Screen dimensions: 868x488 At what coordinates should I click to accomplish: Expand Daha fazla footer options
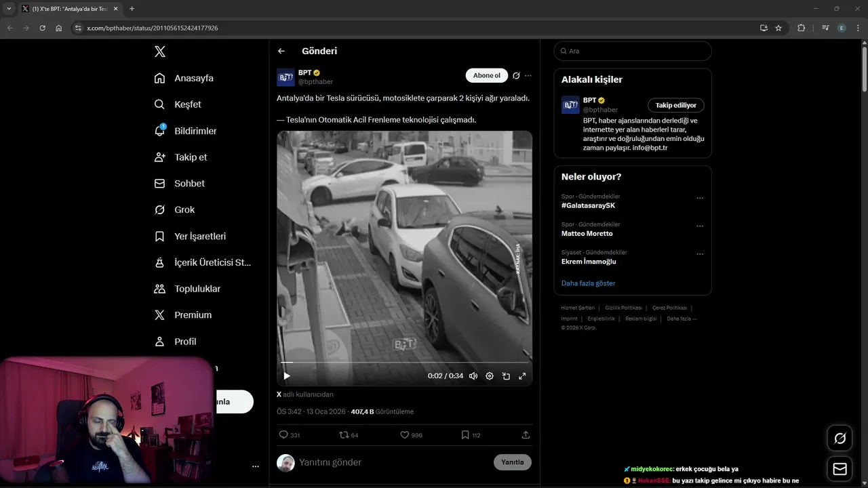coord(682,319)
